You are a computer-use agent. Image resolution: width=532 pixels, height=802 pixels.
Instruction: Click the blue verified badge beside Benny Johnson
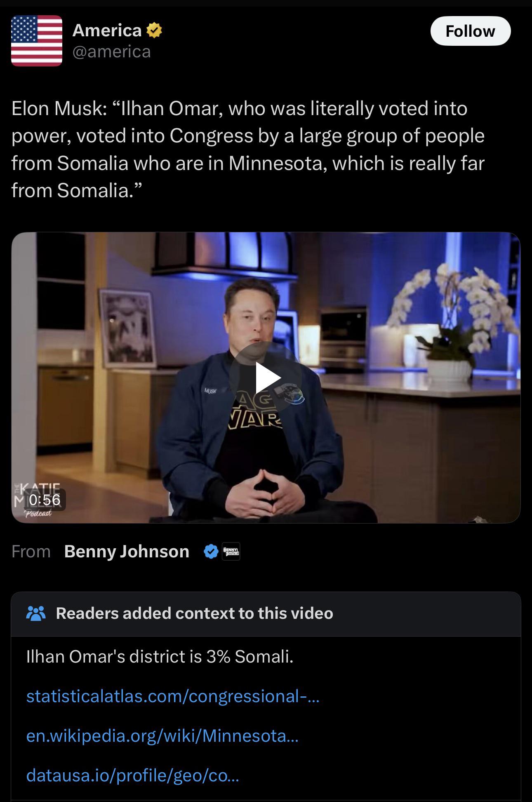click(211, 551)
